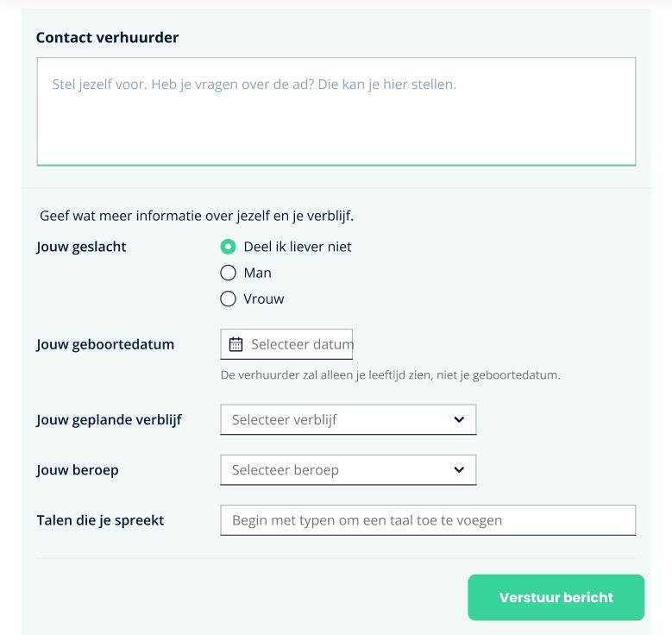672x635 pixels.
Task: Focus the 'Selecteer datum' date field
Action: [x=301, y=344]
